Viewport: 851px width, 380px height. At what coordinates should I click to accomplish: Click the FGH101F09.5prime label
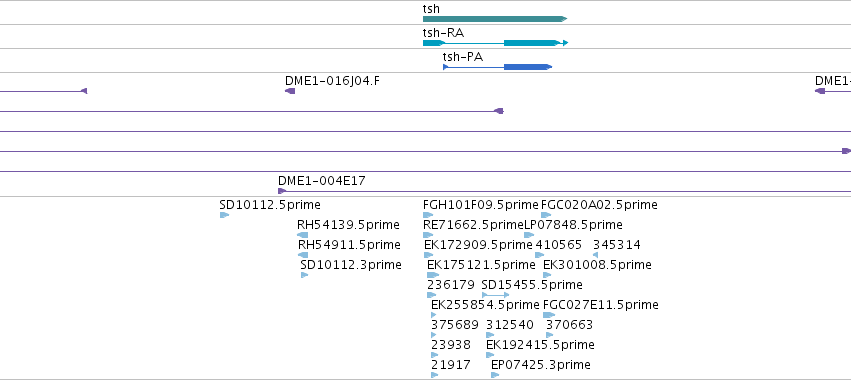pyautogui.click(x=480, y=205)
